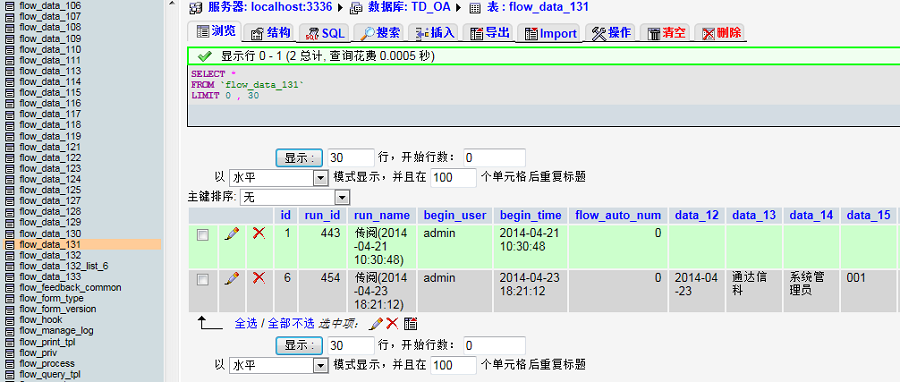Screen dimensions: 900x382
Task: Click the sidebar scrollbar up arrow
Action: point(172,4)
